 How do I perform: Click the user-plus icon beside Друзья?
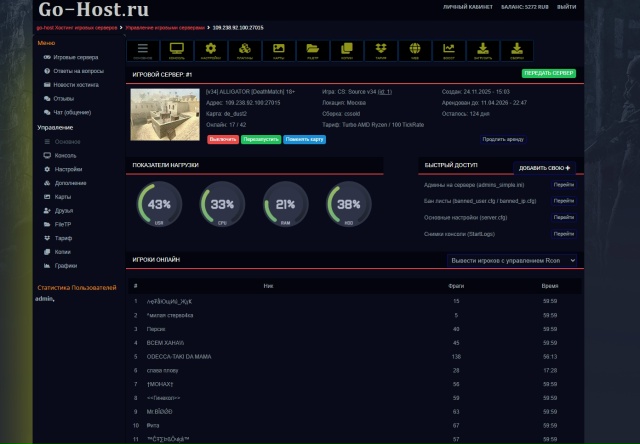pyautogui.click(x=47, y=211)
